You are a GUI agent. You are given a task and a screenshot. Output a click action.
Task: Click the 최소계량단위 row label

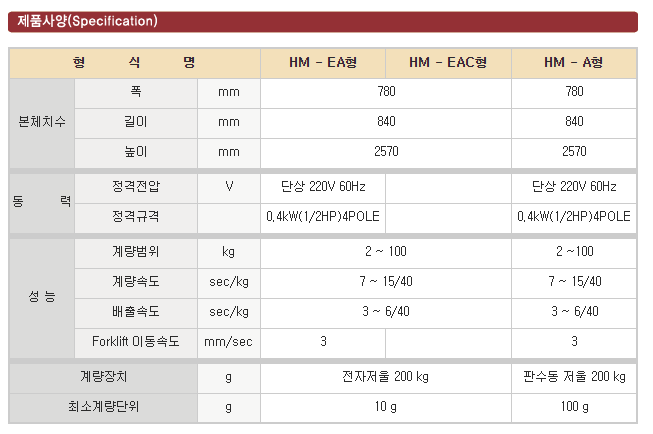103,407
